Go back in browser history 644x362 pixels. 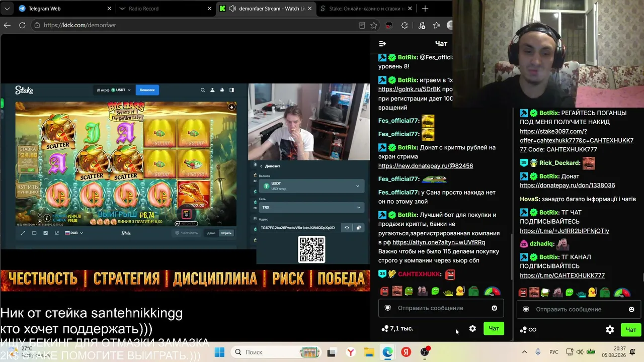(x=7, y=25)
